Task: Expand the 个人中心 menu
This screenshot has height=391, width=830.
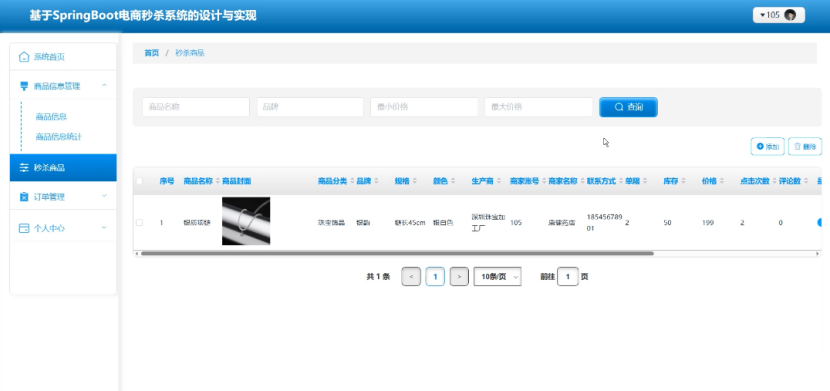Action: [x=104, y=228]
